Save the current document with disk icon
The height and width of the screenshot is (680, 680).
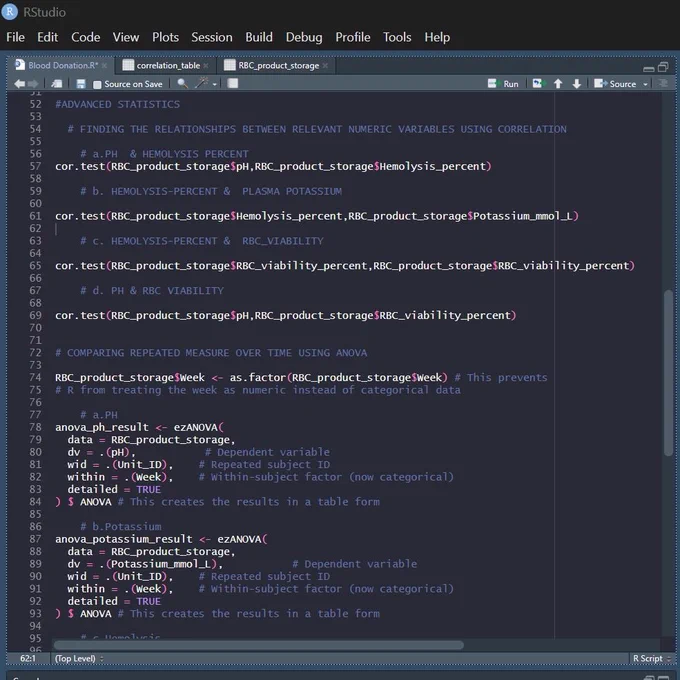point(81,84)
